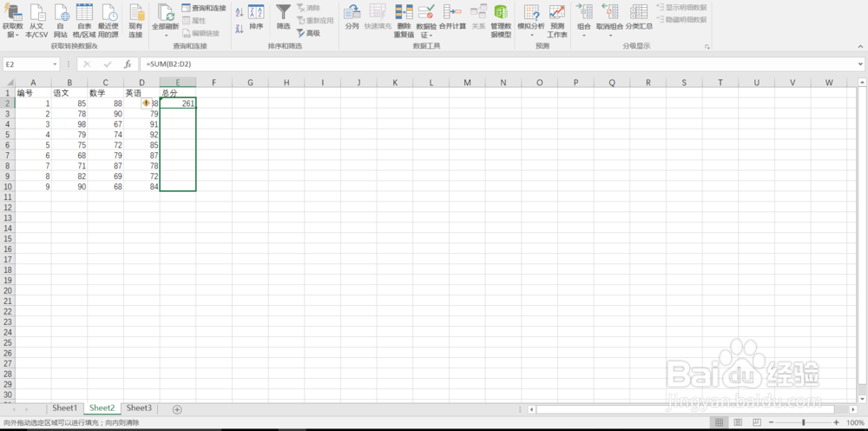Switch to Normal view
Screen dimensions: 868x431
(x=719, y=422)
